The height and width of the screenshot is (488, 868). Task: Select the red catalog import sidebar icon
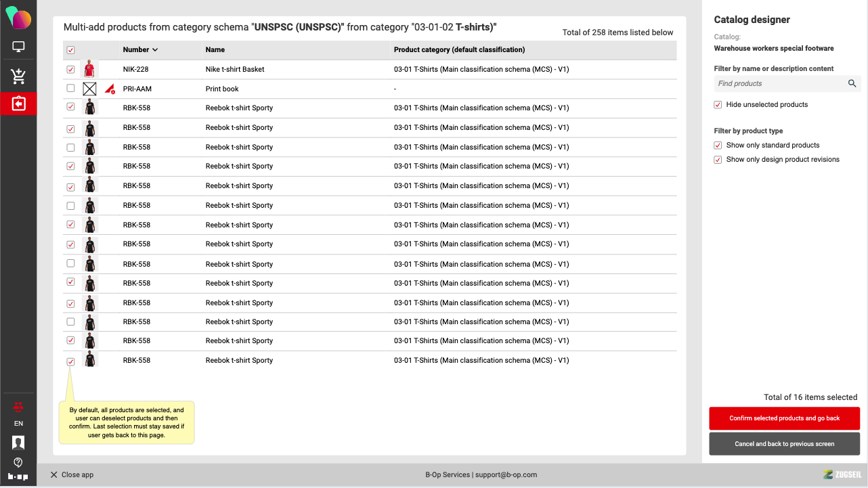tap(18, 104)
